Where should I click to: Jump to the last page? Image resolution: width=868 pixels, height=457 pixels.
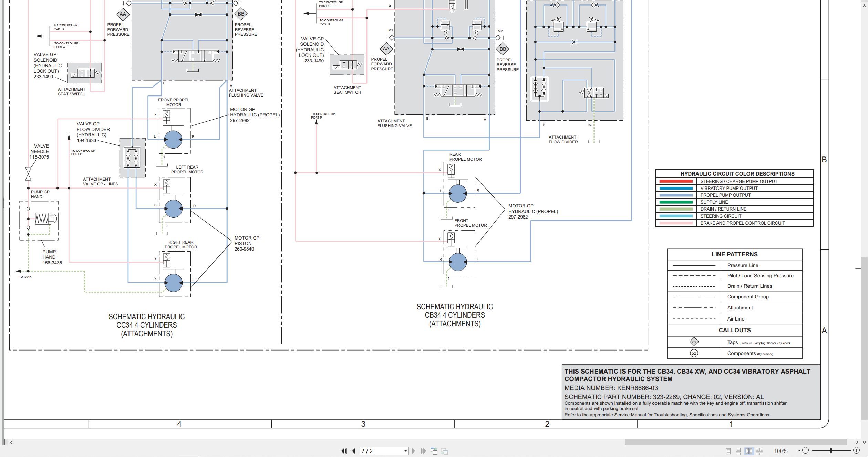tap(424, 451)
